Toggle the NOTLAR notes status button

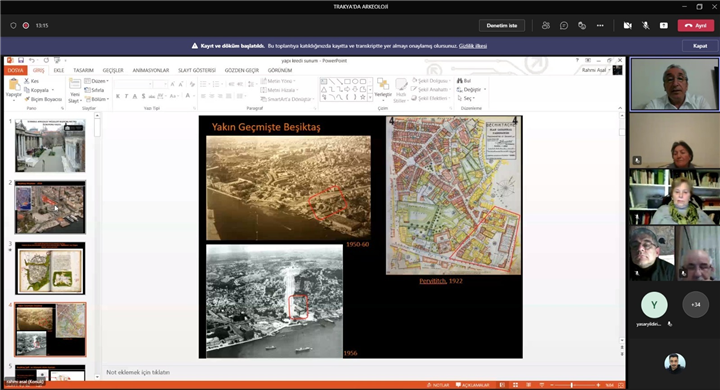pos(438,385)
